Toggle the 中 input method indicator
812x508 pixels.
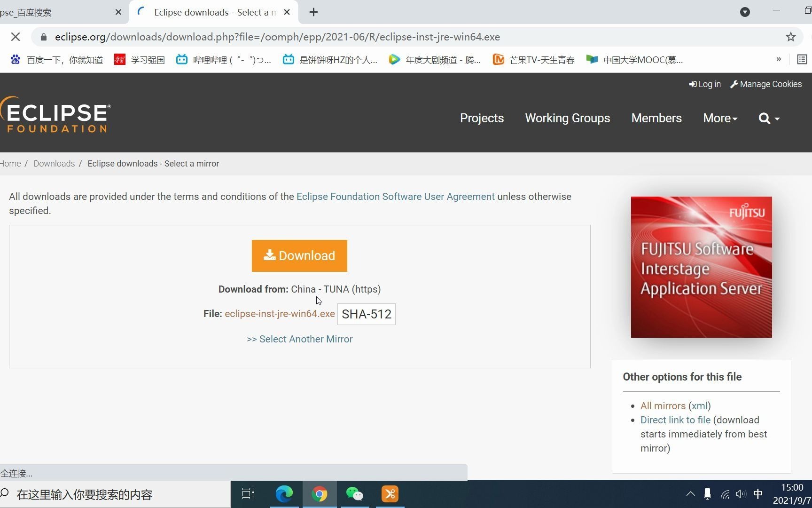(x=758, y=494)
